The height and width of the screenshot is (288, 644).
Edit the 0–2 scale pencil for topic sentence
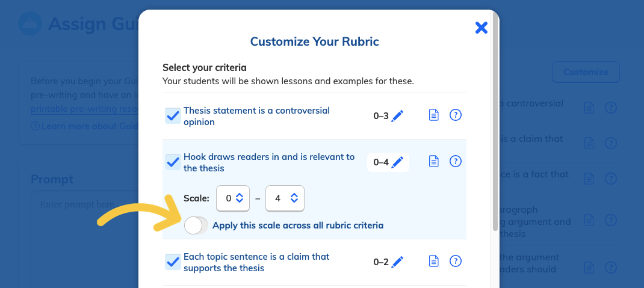click(397, 262)
